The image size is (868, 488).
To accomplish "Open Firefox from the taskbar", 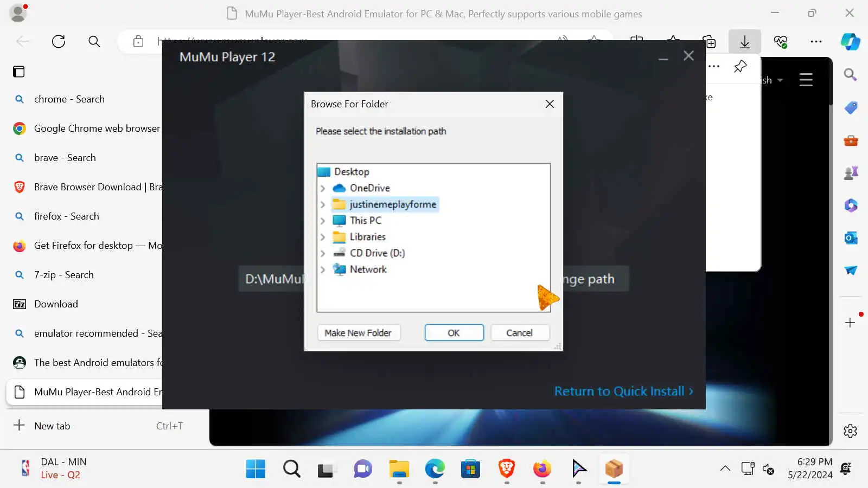I will (542, 468).
